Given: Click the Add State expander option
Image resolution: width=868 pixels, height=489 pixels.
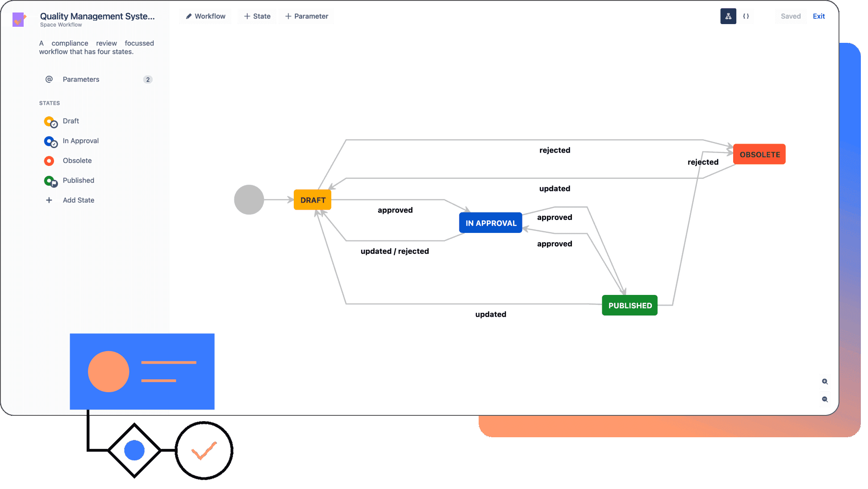Looking at the screenshot, I should pos(78,199).
